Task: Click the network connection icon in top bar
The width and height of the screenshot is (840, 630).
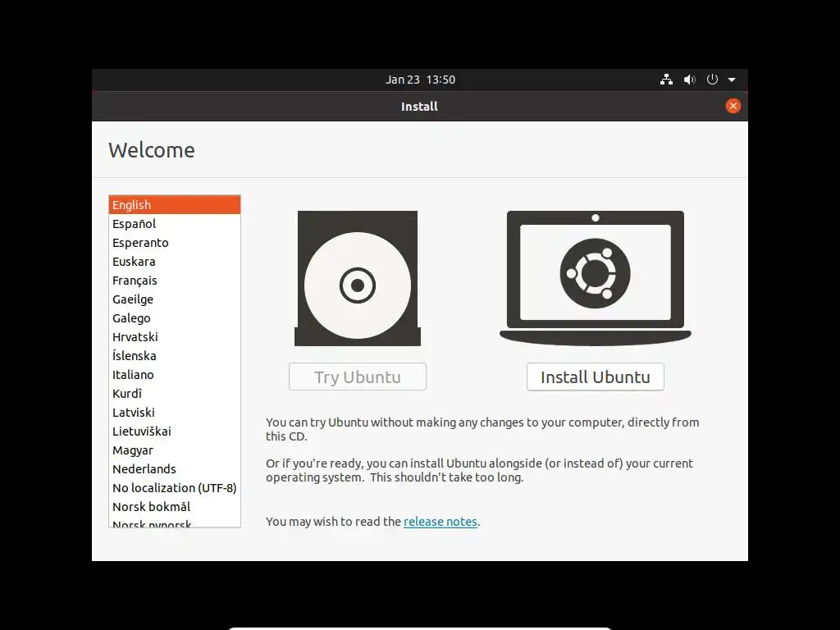Action: pyautogui.click(x=666, y=80)
